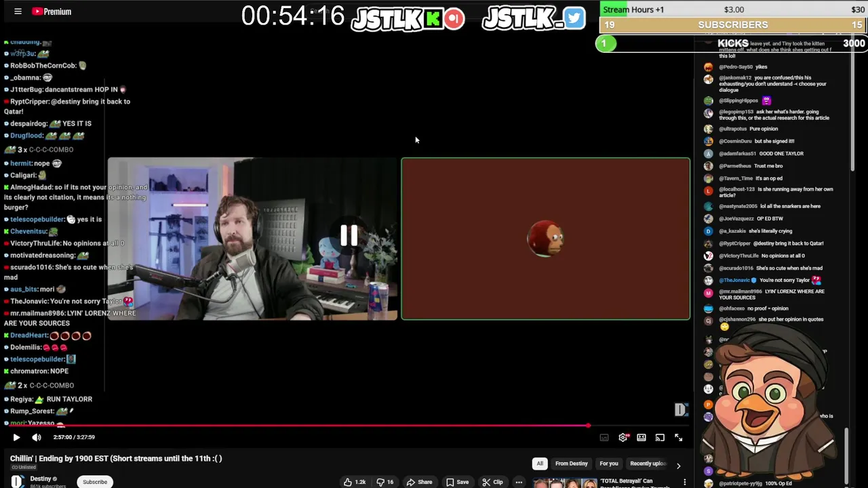Cast video with the Play on TV icon
Screen dimensions: 868x488
pyautogui.click(x=660, y=438)
